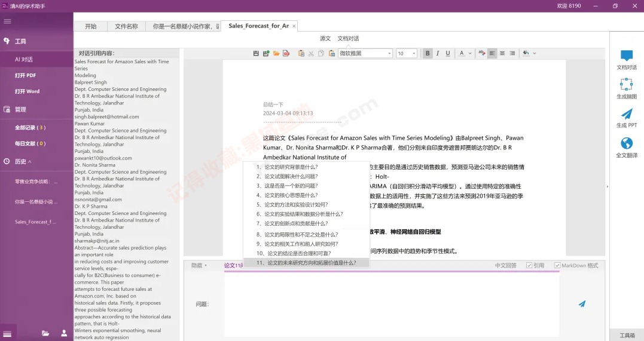Image resolution: width=644 pixels, height=341 pixels.
Task: Align text left
Action: (x=492, y=53)
